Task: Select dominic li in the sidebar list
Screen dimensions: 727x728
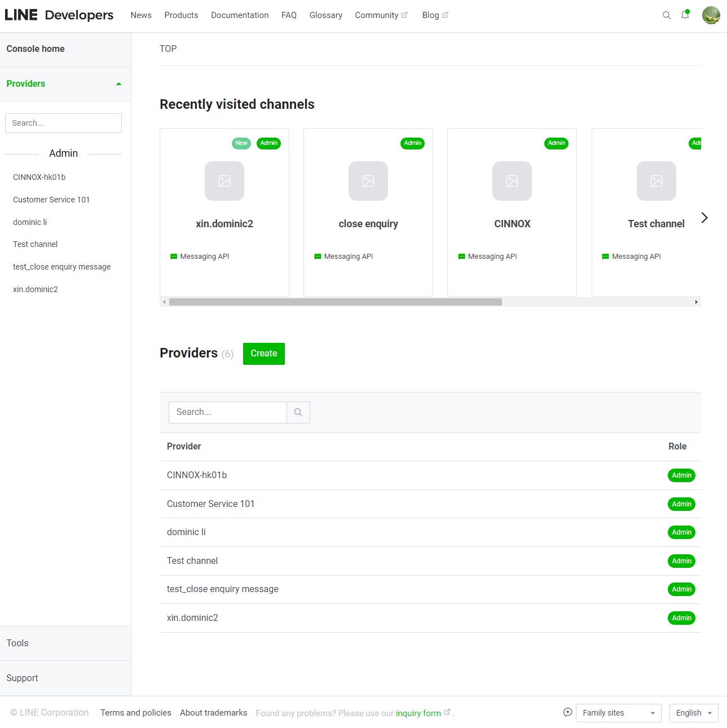Action: (30, 222)
